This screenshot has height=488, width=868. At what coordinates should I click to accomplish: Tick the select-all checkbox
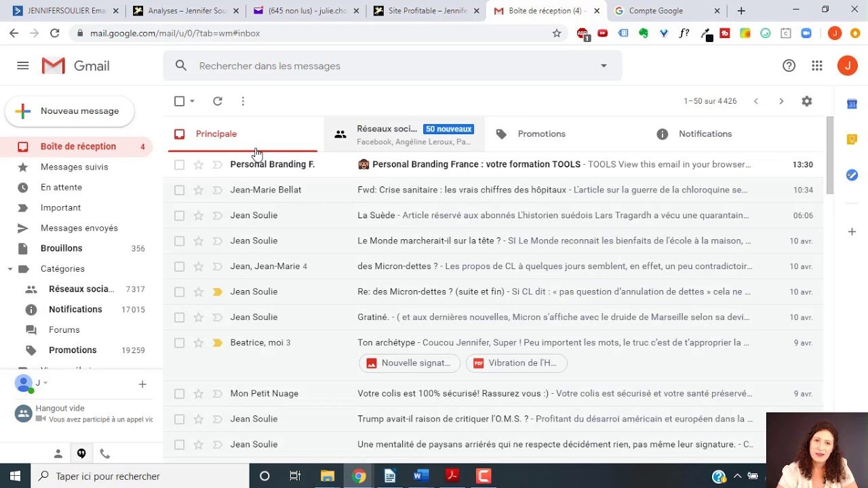click(179, 101)
